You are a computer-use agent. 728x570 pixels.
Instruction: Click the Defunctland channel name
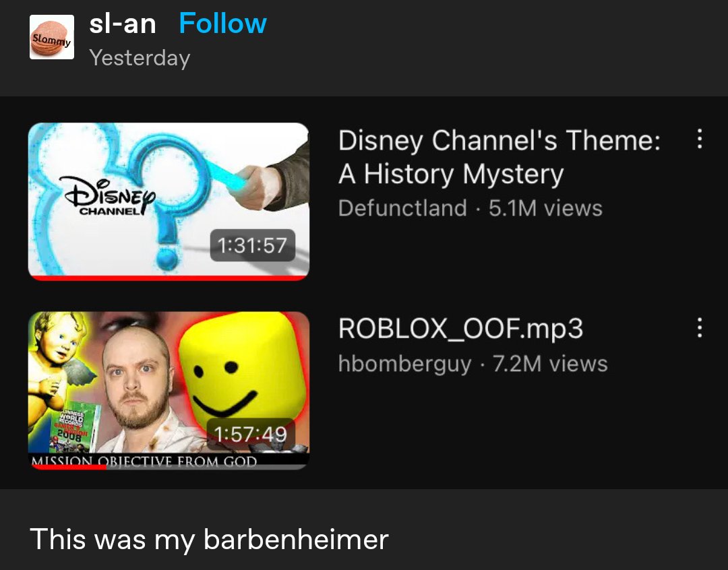tap(402, 208)
